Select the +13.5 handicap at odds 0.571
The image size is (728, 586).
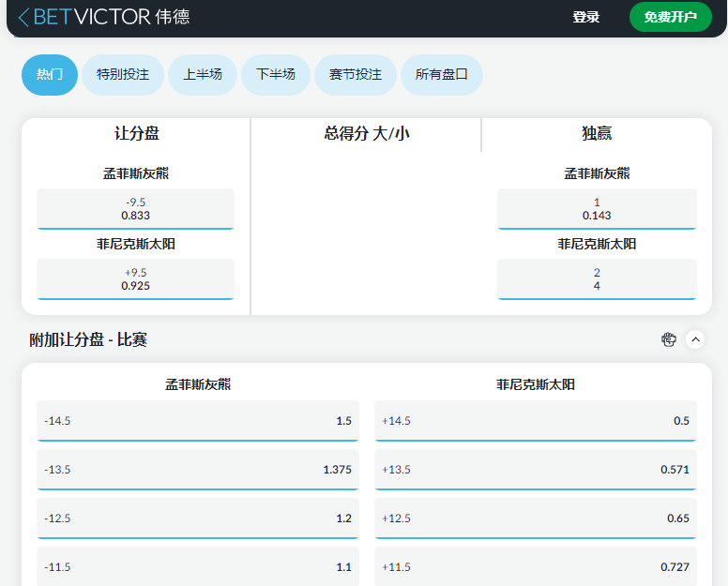pyautogui.click(x=535, y=470)
